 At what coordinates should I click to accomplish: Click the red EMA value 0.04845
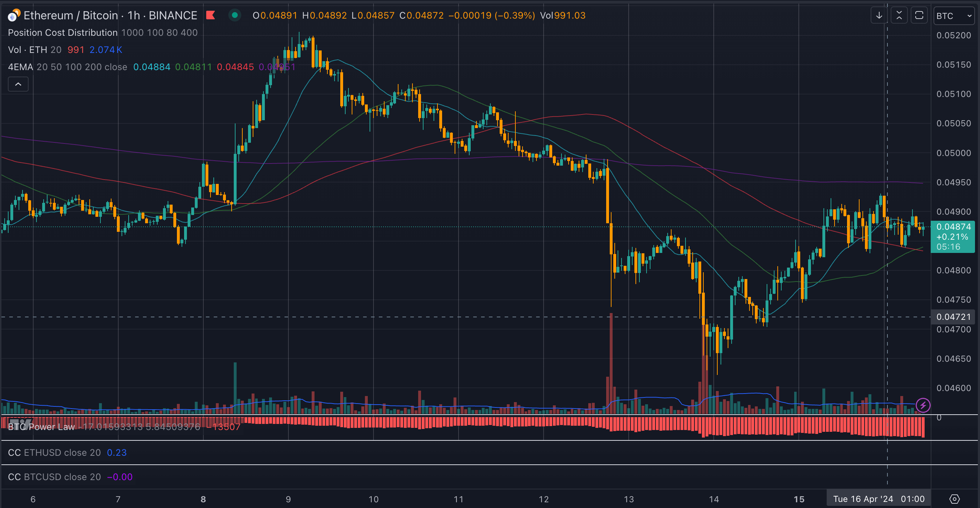click(235, 67)
